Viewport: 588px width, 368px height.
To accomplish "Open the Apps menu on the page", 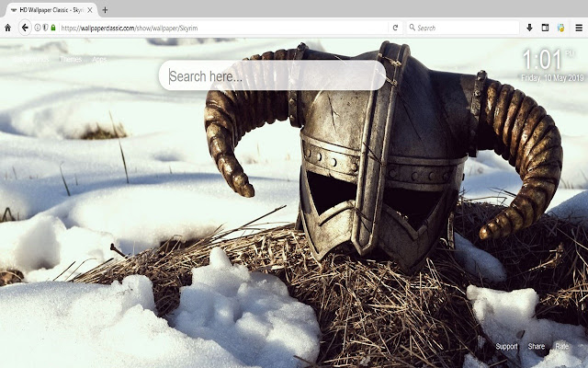I will pyautogui.click(x=99, y=59).
